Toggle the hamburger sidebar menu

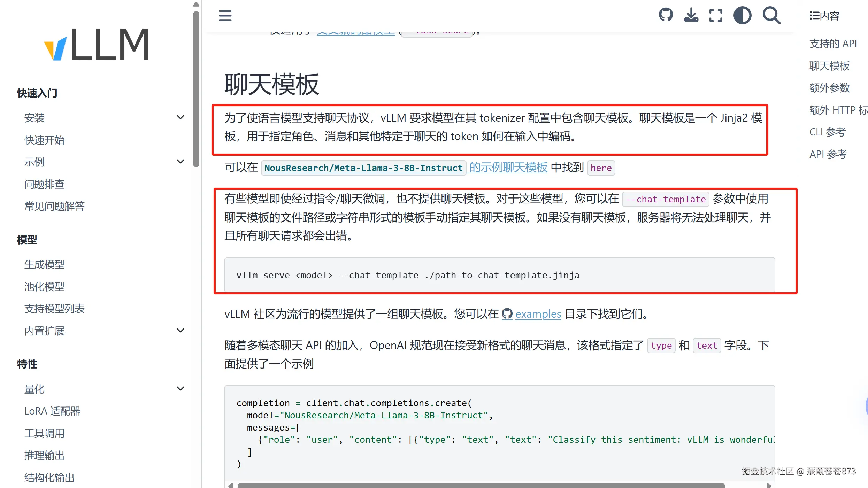tap(225, 15)
